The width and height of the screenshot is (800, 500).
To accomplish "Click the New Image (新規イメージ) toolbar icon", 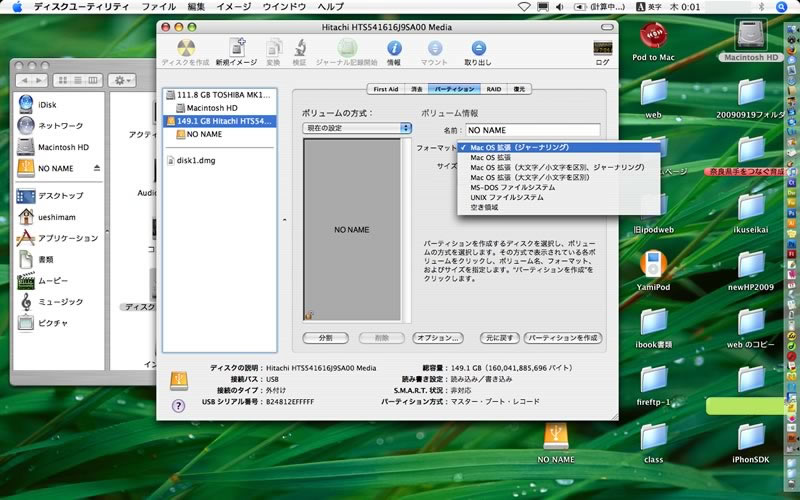I will click(236, 47).
